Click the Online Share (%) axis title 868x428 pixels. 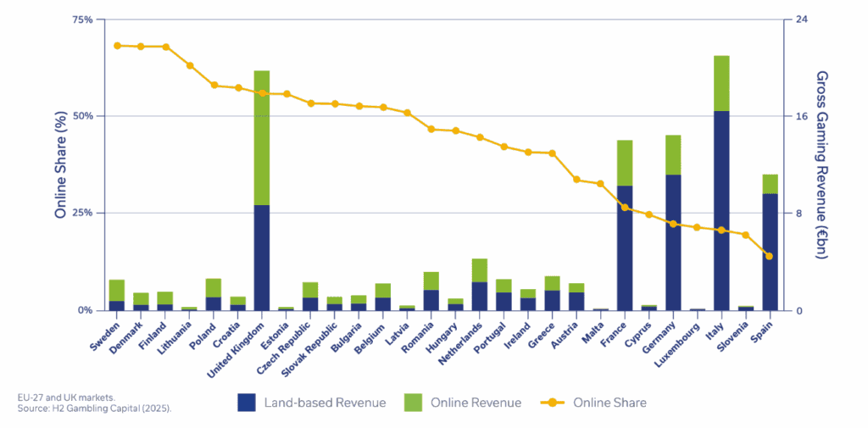60,165
